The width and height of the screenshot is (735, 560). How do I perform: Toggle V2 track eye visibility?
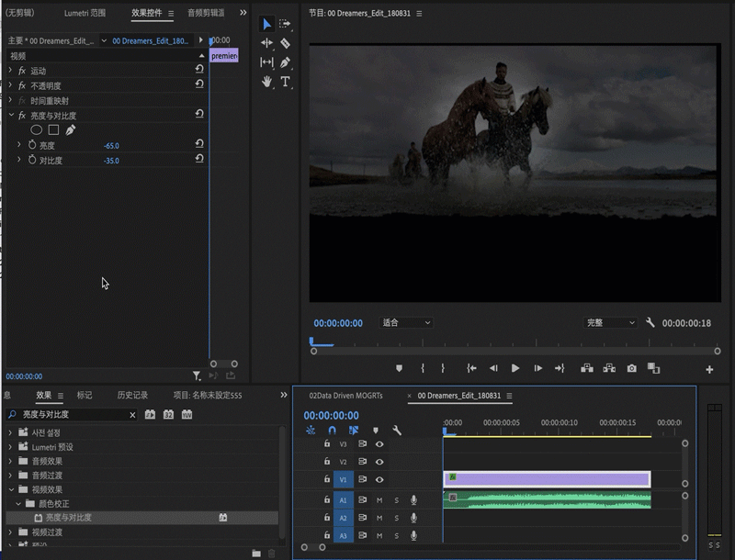click(x=379, y=462)
